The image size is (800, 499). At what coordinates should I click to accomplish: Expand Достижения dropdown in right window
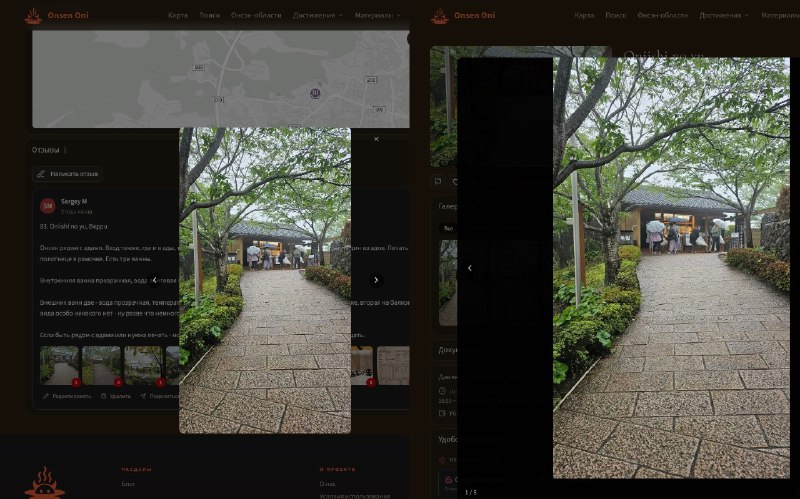(723, 15)
